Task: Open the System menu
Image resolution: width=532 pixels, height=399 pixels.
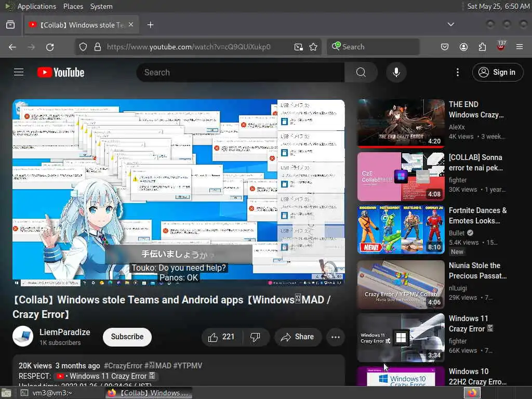Action: pyautogui.click(x=101, y=6)
